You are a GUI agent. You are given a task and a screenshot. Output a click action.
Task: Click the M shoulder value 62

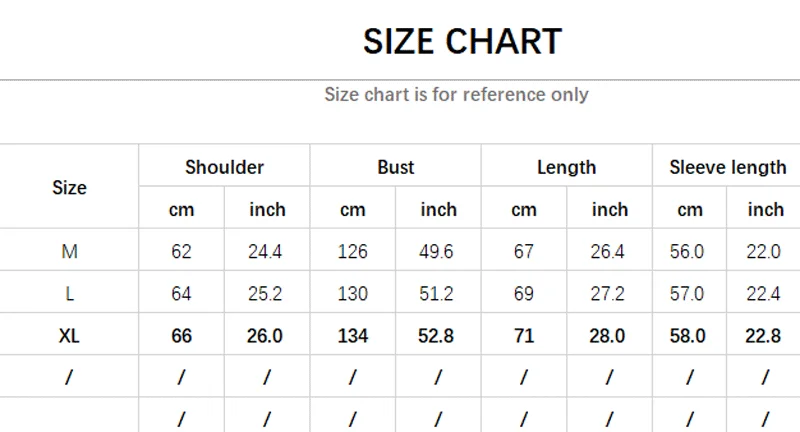click(x=181, y=252)
